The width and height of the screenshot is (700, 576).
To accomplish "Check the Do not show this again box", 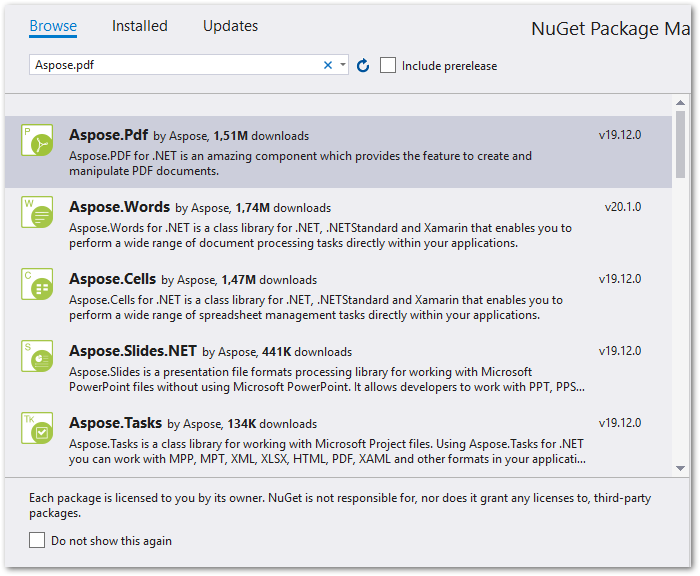I will 37,540.
